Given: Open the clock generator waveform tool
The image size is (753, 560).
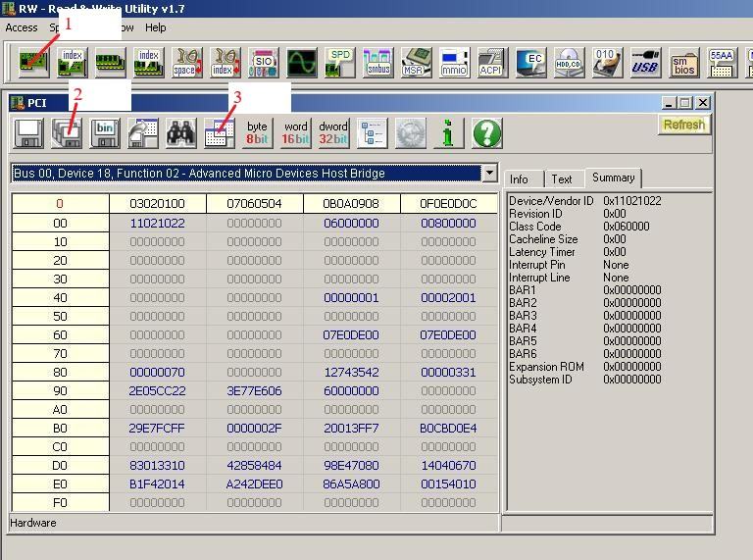Looking at the screenshot, I should point(302,63).
